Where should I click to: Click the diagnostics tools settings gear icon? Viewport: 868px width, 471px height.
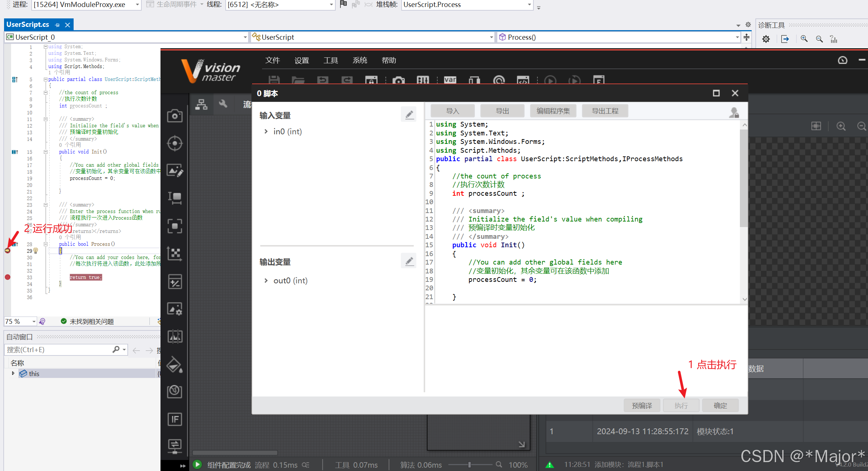766,39
